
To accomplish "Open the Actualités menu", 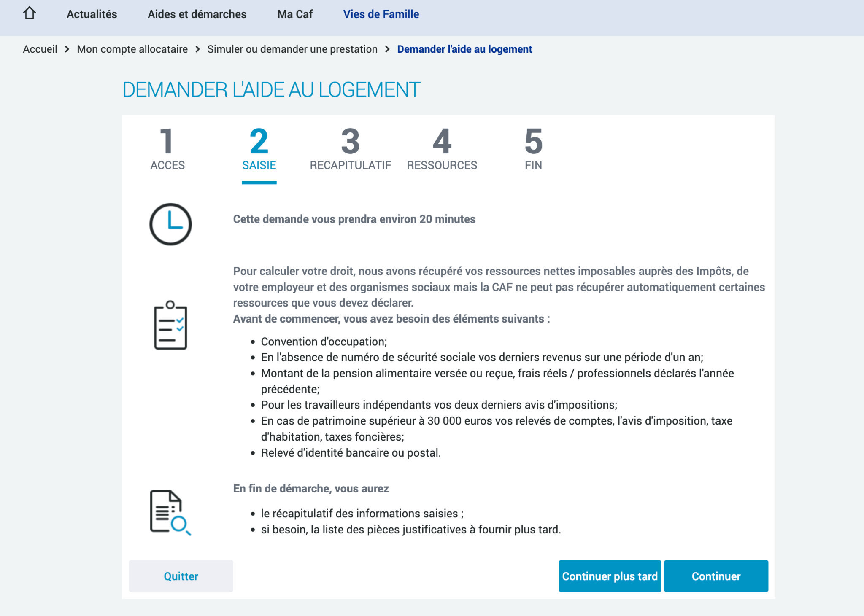I will tap(92, 14).
